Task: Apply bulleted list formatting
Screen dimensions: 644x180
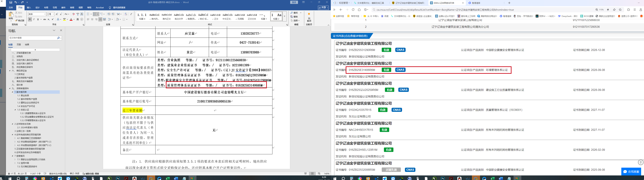Action: tap(88, 14)
